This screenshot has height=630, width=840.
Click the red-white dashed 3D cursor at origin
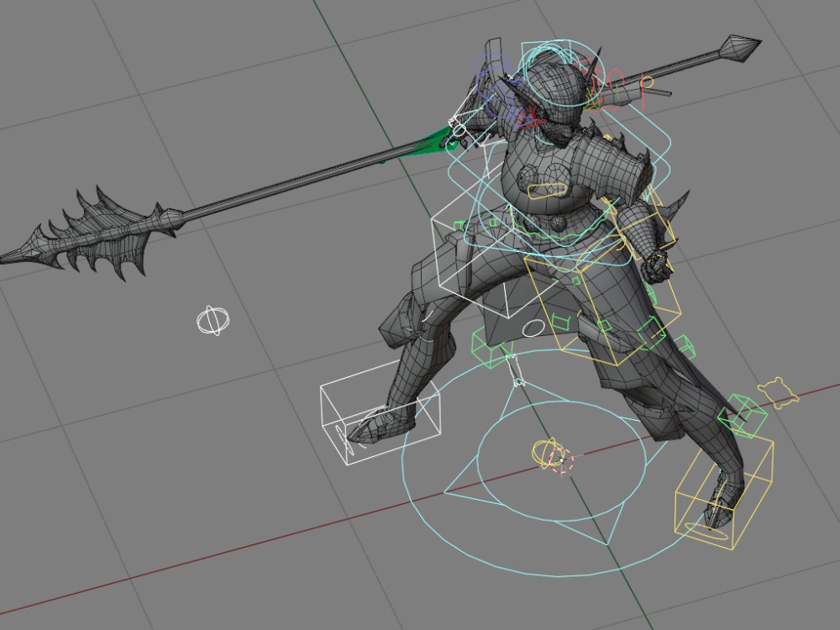coord(561,460)
